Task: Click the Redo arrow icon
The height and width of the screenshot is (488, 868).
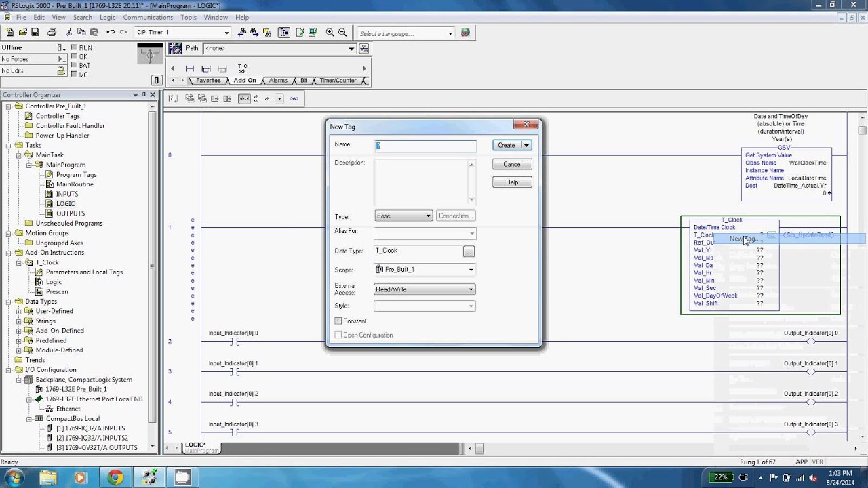Action: point(123,33)
